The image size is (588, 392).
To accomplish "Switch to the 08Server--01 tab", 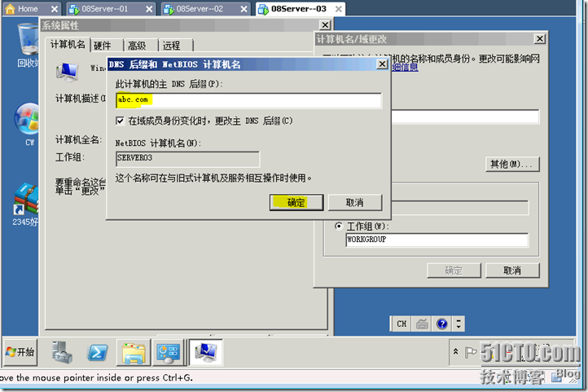I will [104, 9].
